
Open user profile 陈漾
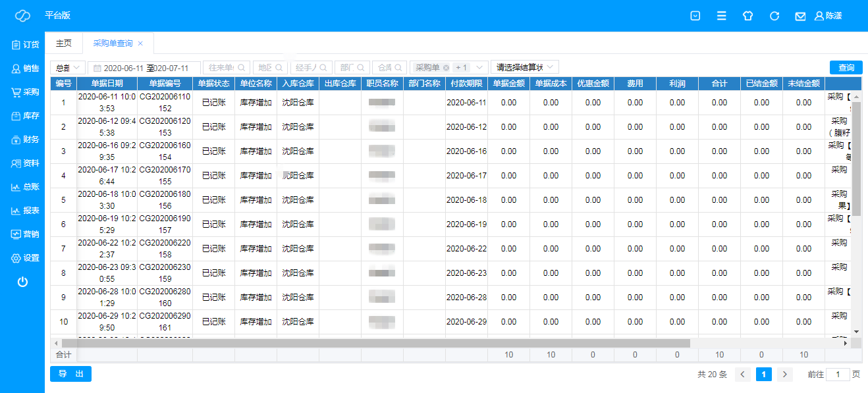tap(828, 16)
